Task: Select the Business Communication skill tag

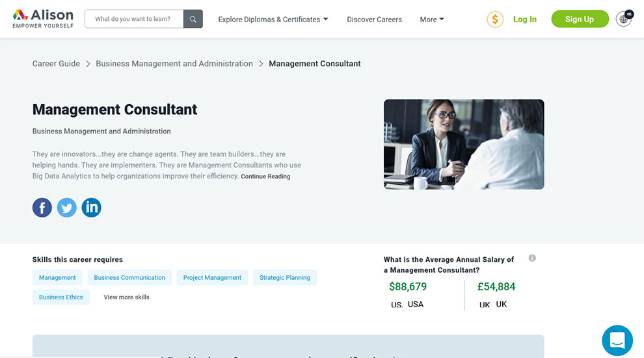Action: (x=129, y=277)
